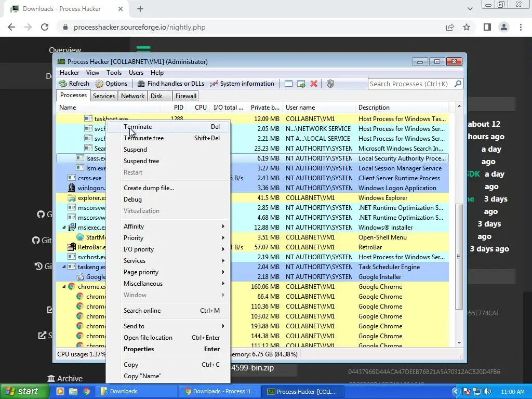
Task: Click Find handles or DLLs
Action: 170,84
